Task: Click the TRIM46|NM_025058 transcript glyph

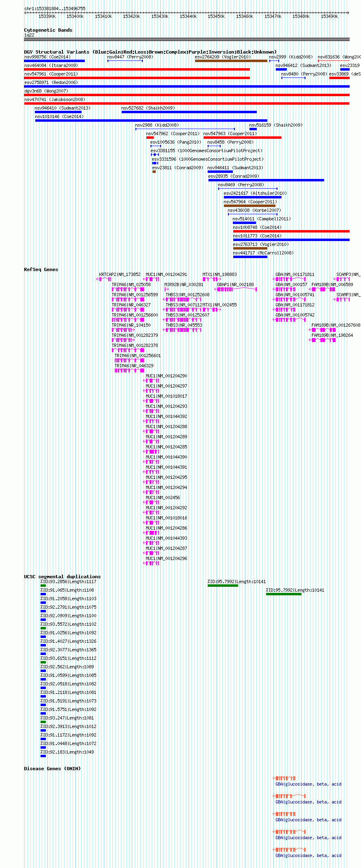Action: [x=128, y=289]
